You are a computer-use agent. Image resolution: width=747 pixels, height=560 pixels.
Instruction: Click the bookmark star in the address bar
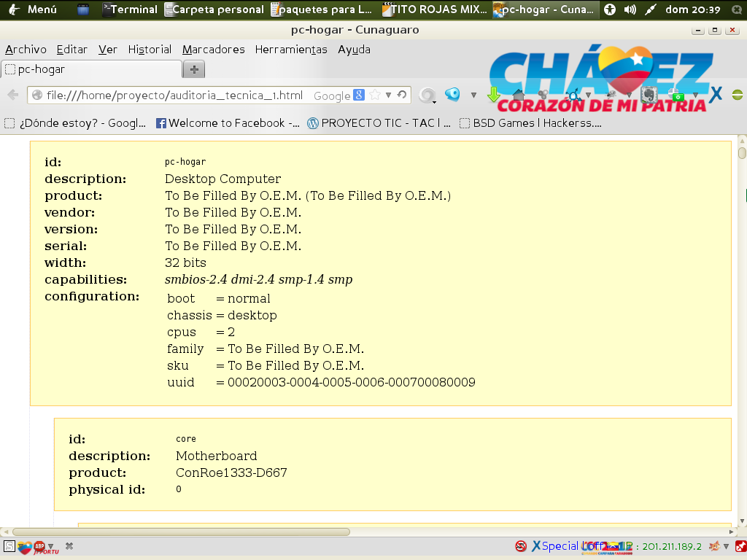tap(375, 96)
